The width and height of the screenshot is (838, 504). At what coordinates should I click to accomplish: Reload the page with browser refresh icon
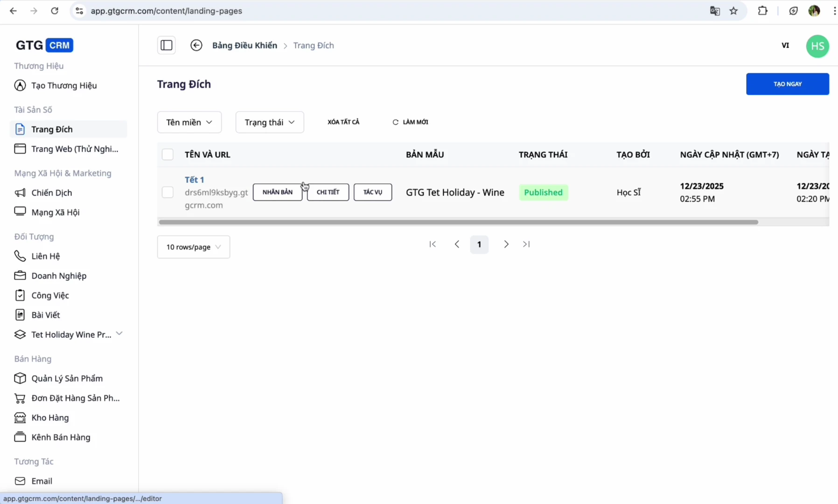coord(55,11)
